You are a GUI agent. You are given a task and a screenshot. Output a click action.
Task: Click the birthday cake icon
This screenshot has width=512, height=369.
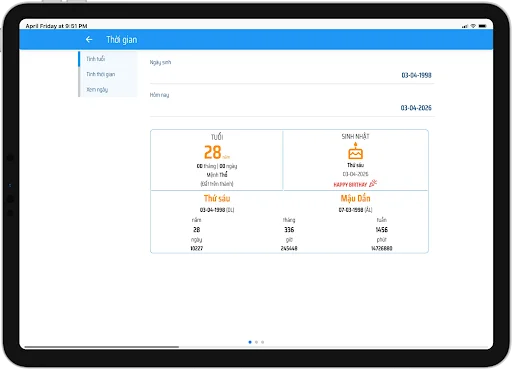tap(355, 151)
